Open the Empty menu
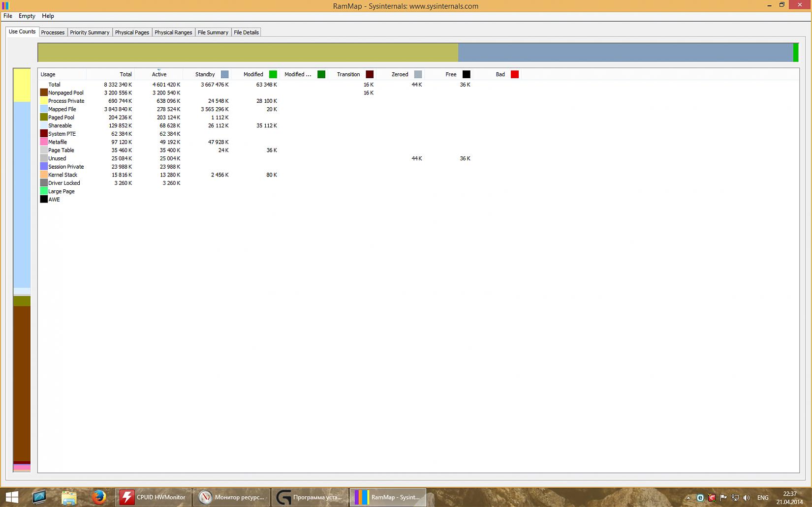812x507 pixels. [x=27, y=16]
